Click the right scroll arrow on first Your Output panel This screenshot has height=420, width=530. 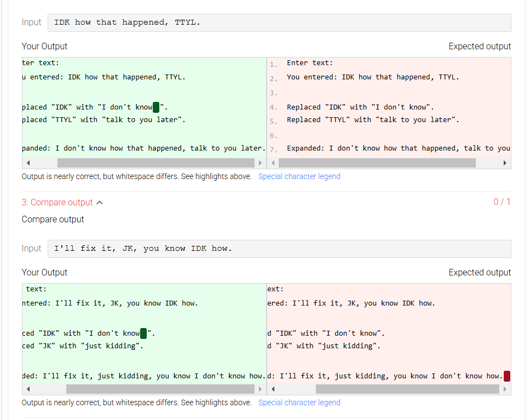tap(261, 163)
